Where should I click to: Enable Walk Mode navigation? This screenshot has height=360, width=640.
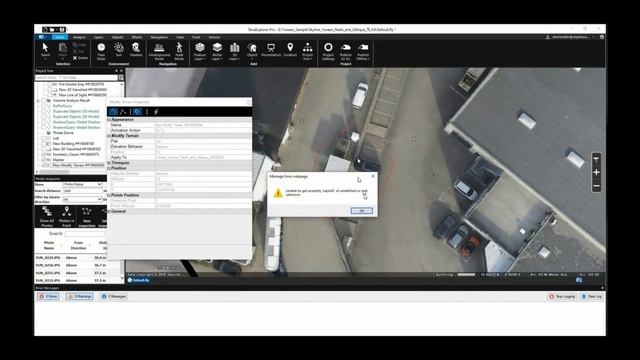pos(179,51)
